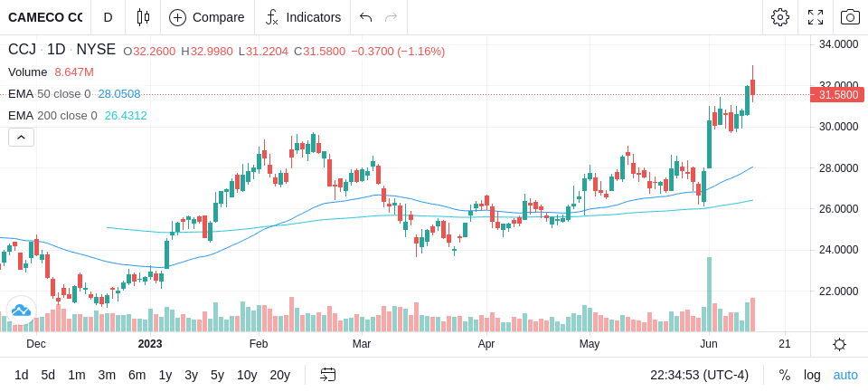Click the EMA 200 value 26.4312

click(x=126, y=115)
